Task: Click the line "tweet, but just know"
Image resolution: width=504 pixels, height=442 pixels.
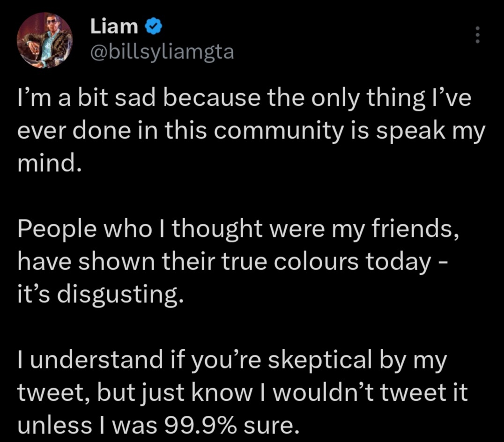Action: [242, 393]
